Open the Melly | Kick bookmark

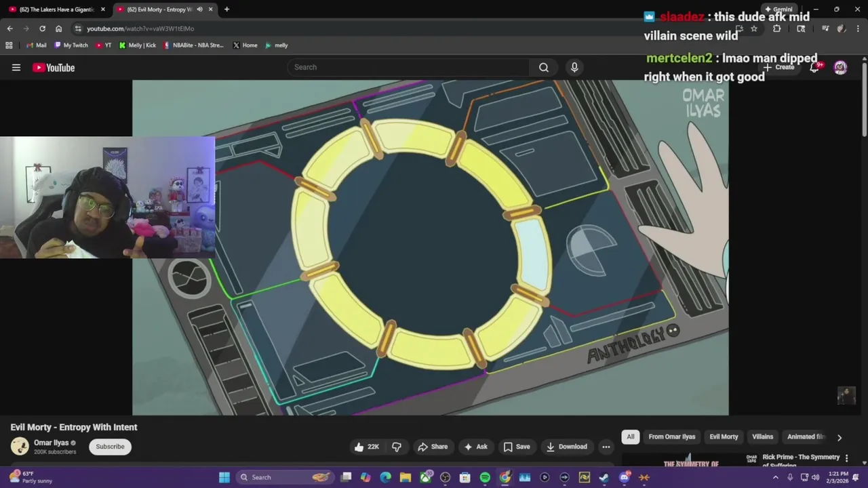[137, 45]
